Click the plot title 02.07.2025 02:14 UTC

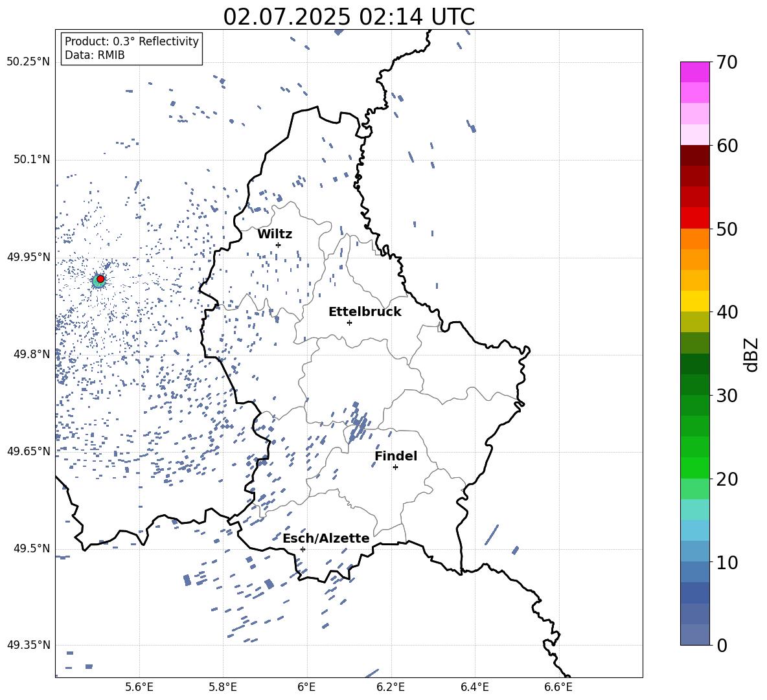click(x=349, y=17)
